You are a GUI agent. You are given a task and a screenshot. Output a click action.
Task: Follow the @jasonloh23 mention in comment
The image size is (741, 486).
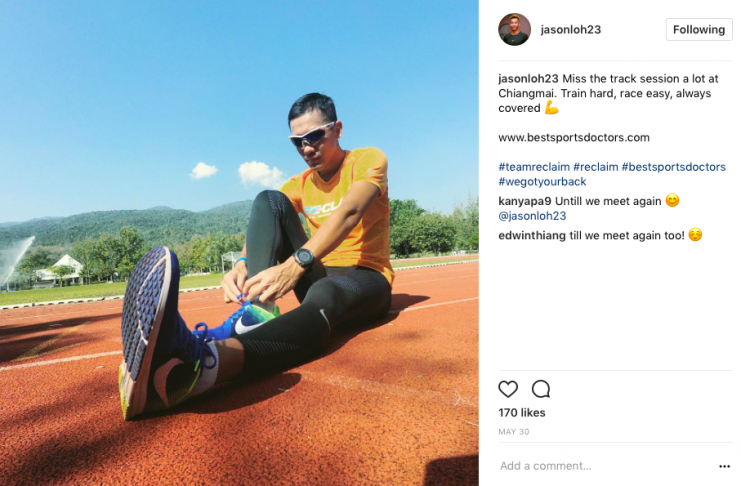(532, 216)
